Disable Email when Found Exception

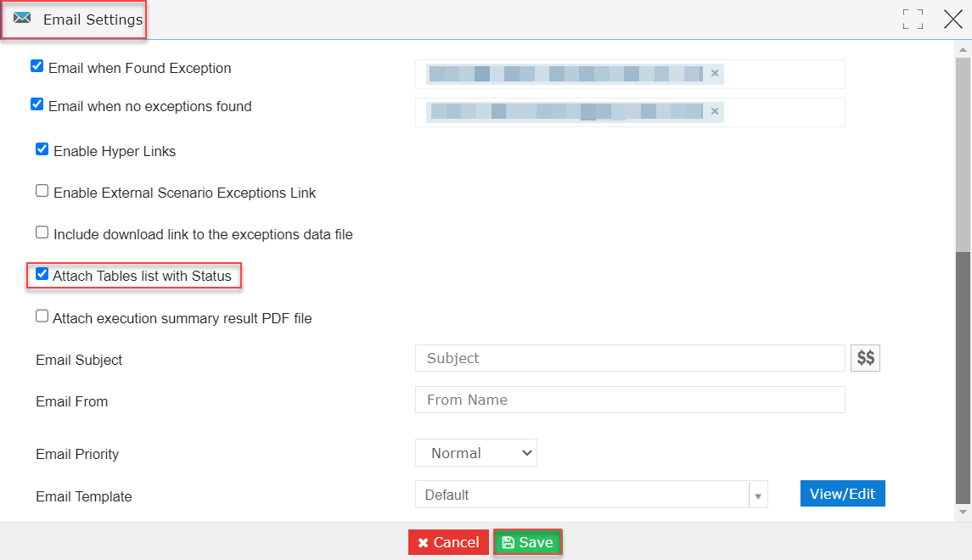(37, 65)
